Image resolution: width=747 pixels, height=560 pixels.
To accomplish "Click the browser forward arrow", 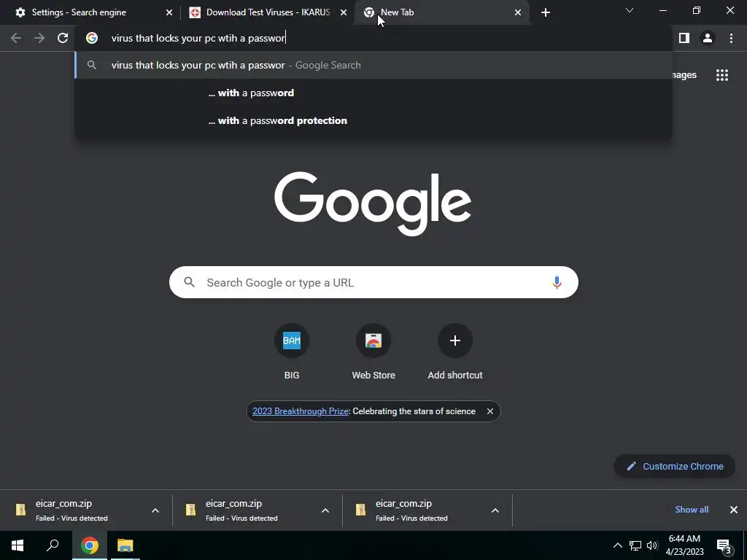I will click(39, 38).
